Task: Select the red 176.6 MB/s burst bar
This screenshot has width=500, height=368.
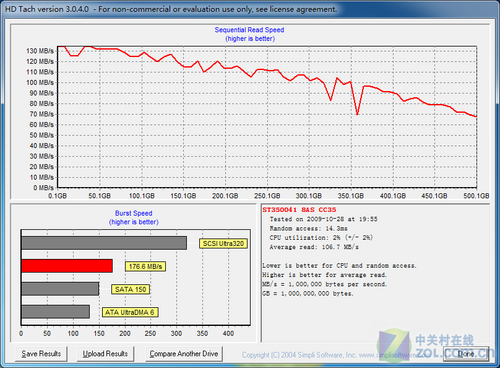Action: pyautogui.click(x=67, y=266)
